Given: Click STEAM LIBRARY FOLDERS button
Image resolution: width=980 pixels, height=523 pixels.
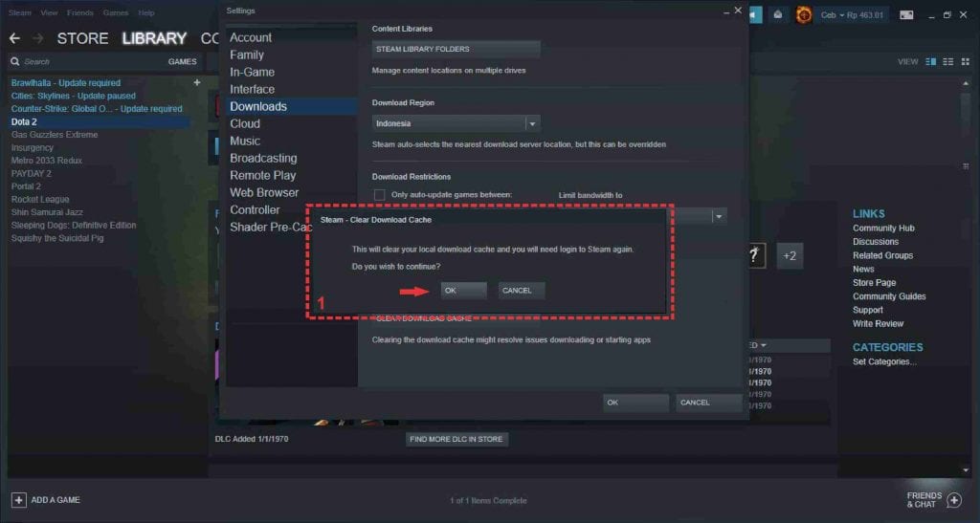Looking at the screenshot, I should coord(456,50).
